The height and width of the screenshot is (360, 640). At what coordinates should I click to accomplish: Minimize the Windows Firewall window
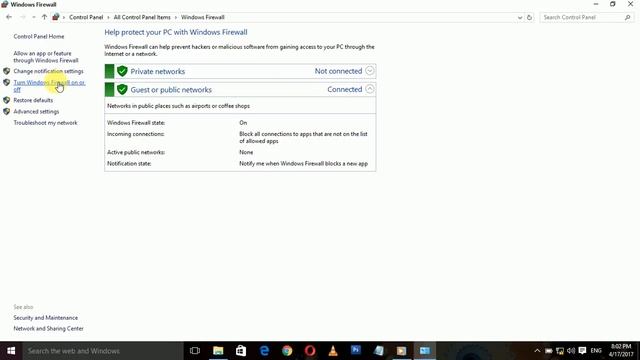tap(596, 4)
